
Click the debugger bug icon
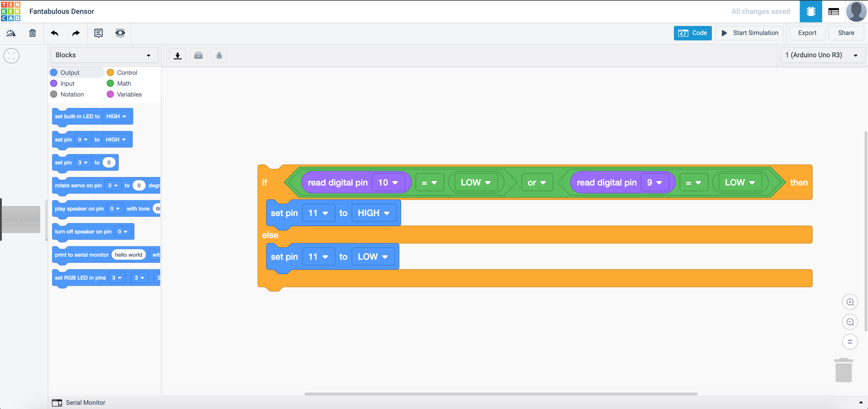click(219, 55)
